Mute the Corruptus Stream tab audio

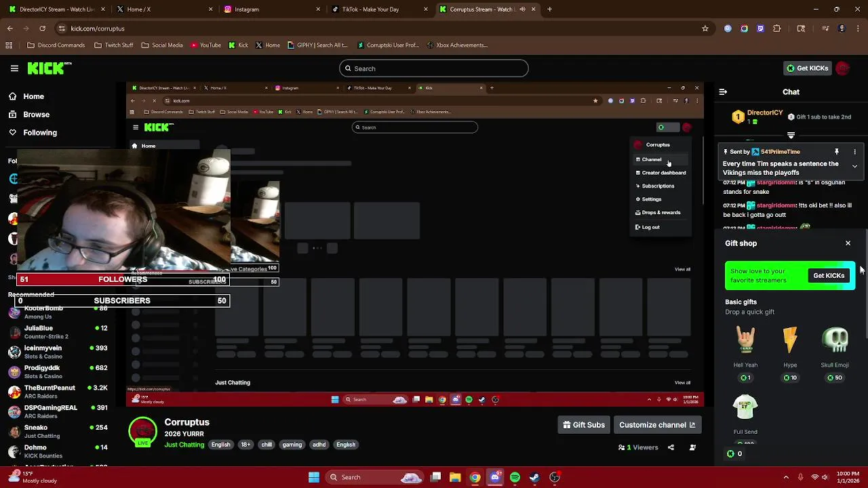(522, 9)
